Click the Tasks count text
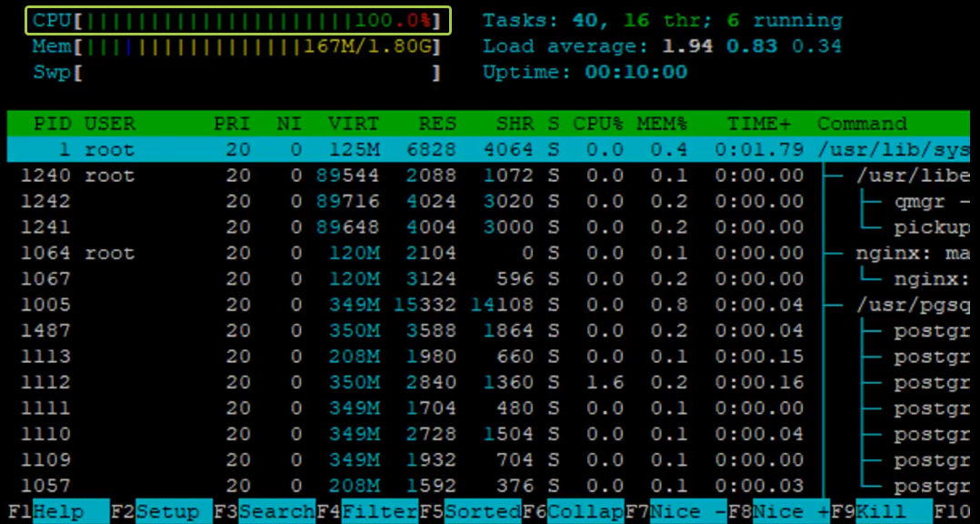Image resolution: width=980 pixels, height=524 pixels. 663,21
